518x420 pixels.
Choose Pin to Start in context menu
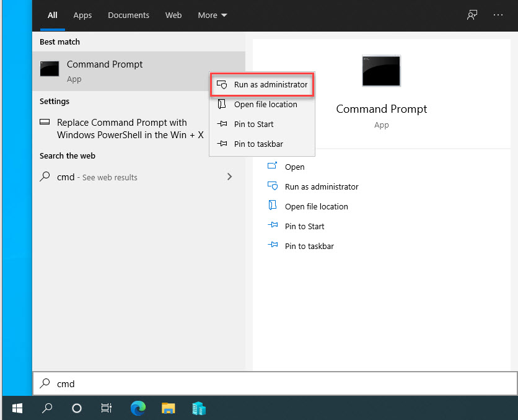pyautogui.click(x=262, y=124)
